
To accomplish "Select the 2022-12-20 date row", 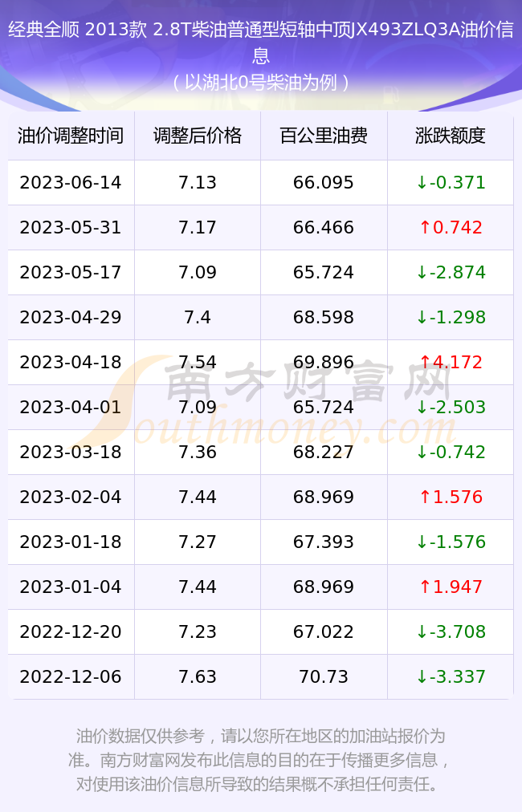I will (261, 631).
